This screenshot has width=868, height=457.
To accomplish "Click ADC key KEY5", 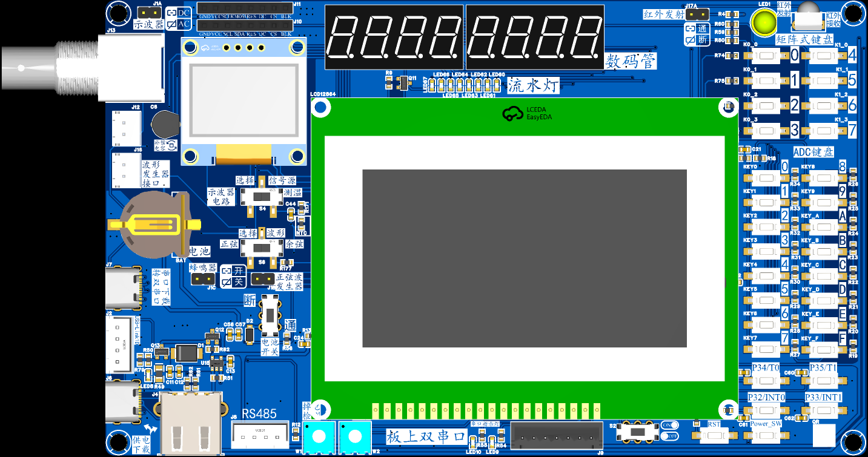I will pos(766,301).
